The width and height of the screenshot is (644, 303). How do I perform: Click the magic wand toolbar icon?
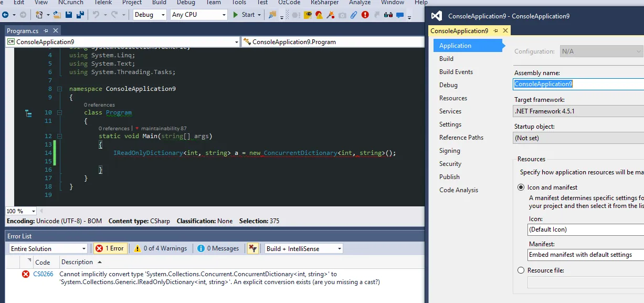331,15
